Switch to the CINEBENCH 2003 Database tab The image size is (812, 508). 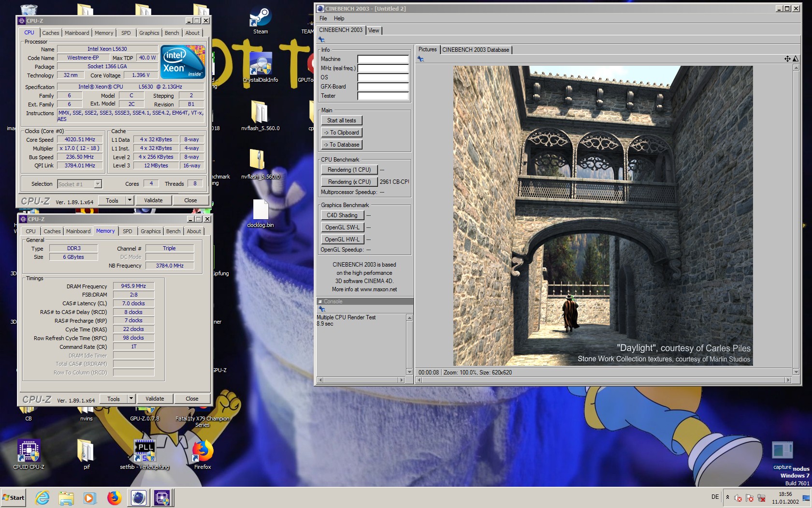(476, 50)
